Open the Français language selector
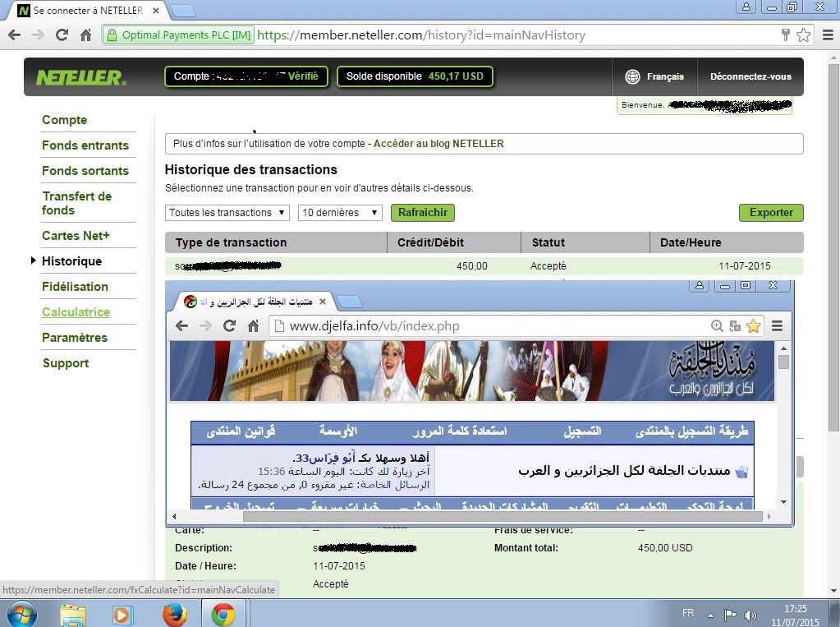 point(654,76)
